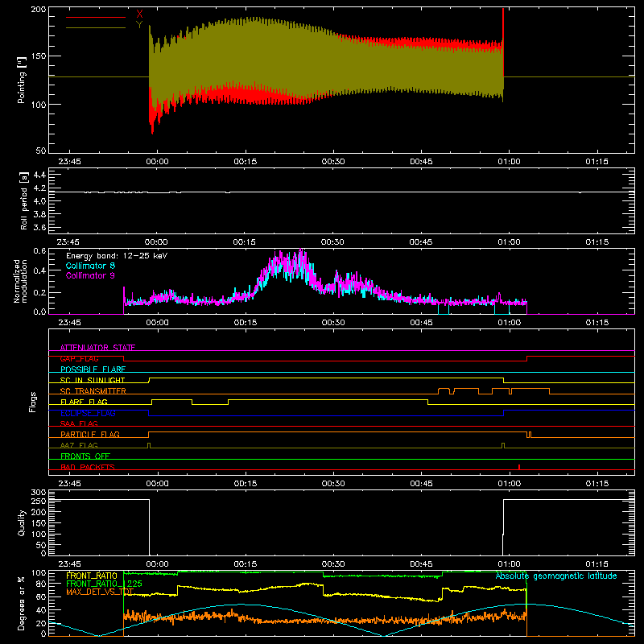Click the 200 tick on Pointing axis

click(x=39, y=9)
